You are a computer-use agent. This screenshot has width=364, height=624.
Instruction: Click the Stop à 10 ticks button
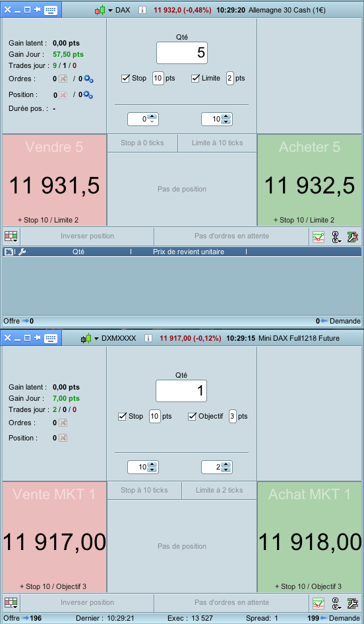pos(144,490)
